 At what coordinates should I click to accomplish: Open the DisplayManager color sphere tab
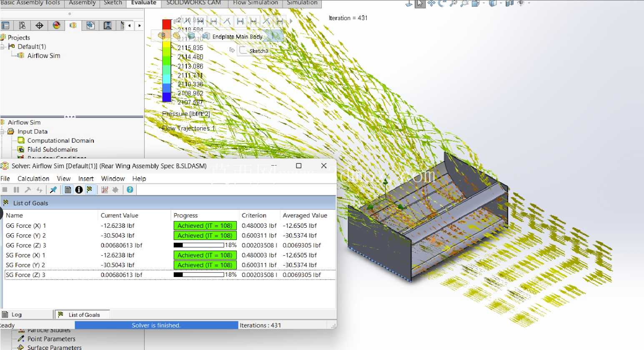coord(56,25)
